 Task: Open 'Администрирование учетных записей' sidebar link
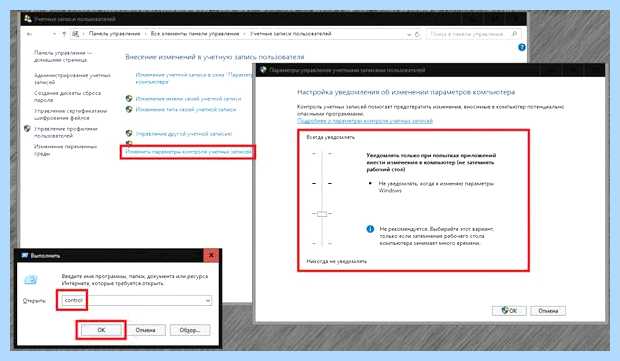72,79
